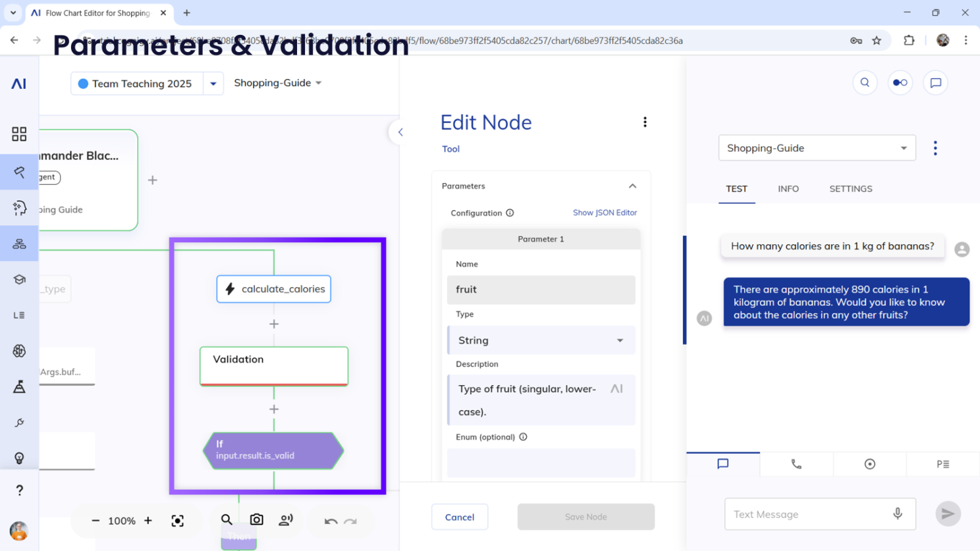Open the microphone icon in Text Message field

coord(897,513)
